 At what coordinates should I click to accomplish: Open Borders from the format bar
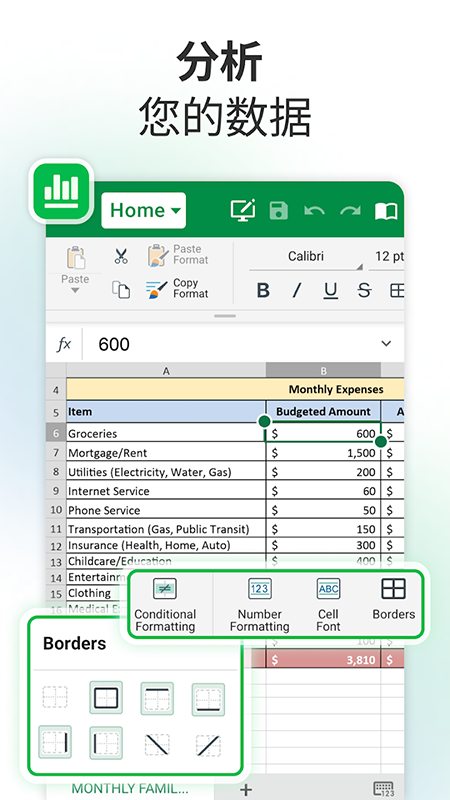pos(393,599)
